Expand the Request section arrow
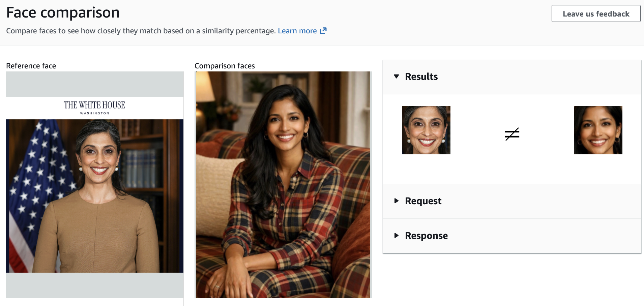The width and height of the screenshot is (644, 306). pos(397,201)
